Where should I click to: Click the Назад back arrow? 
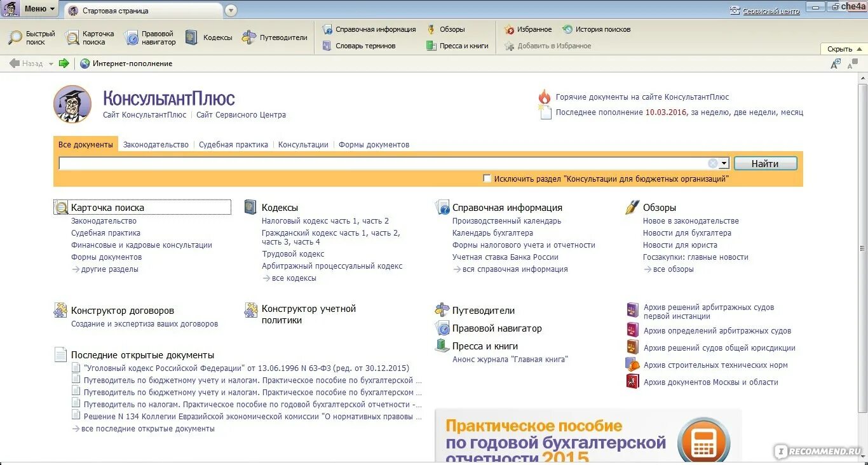point(14,63)
